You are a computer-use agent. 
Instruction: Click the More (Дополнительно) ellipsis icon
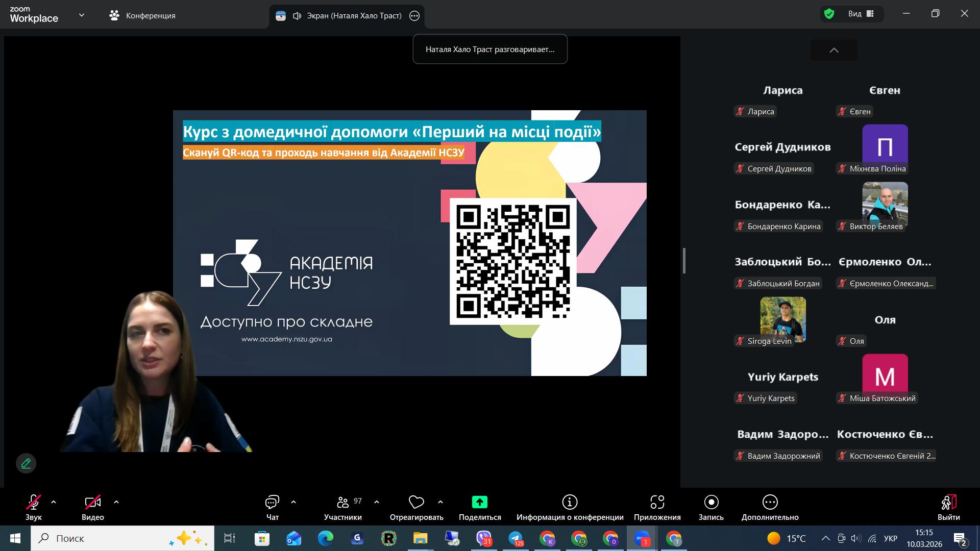point(770,503)
